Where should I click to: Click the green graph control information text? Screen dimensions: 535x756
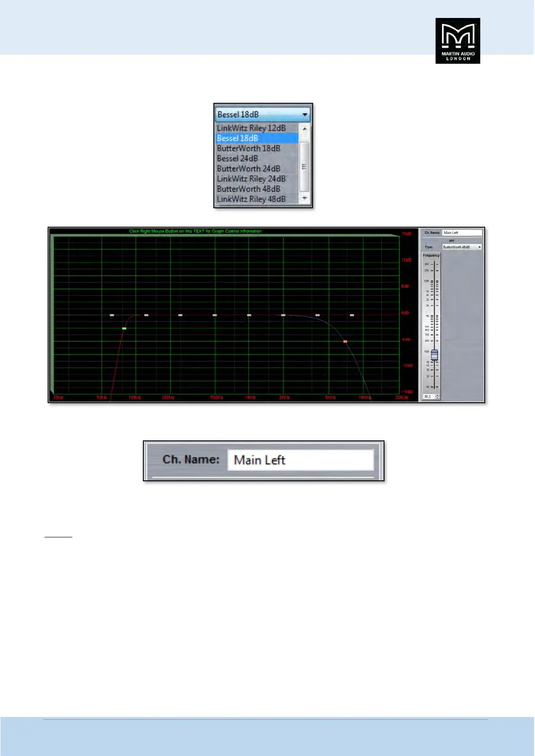pos(195,231)
